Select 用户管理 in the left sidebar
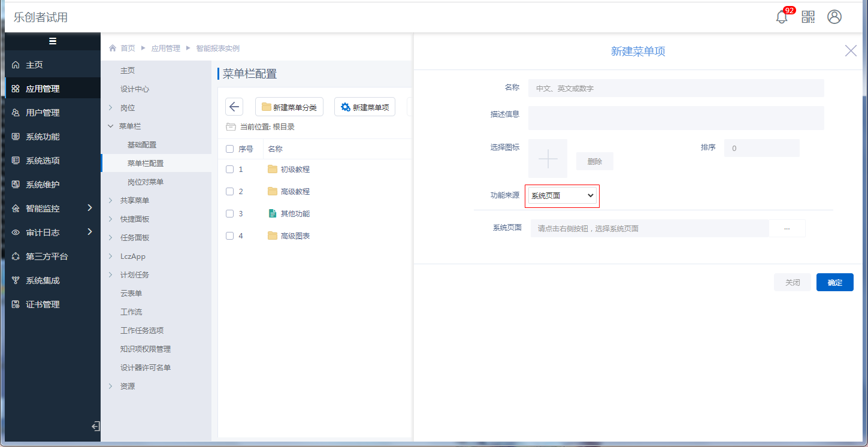The image size is (868, 447). click(43, 113)
